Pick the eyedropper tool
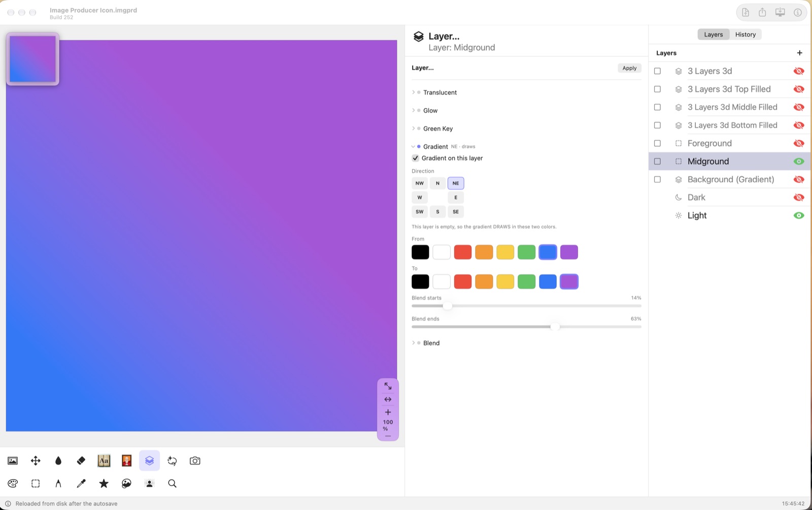Viewport: 812px width, 510px height. (81, 484)
